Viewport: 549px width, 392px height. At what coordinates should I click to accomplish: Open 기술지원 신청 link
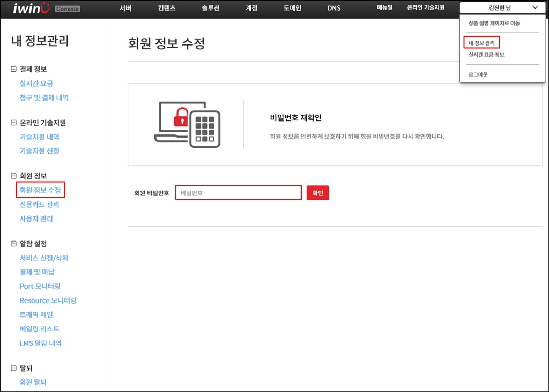pos(39,151)
